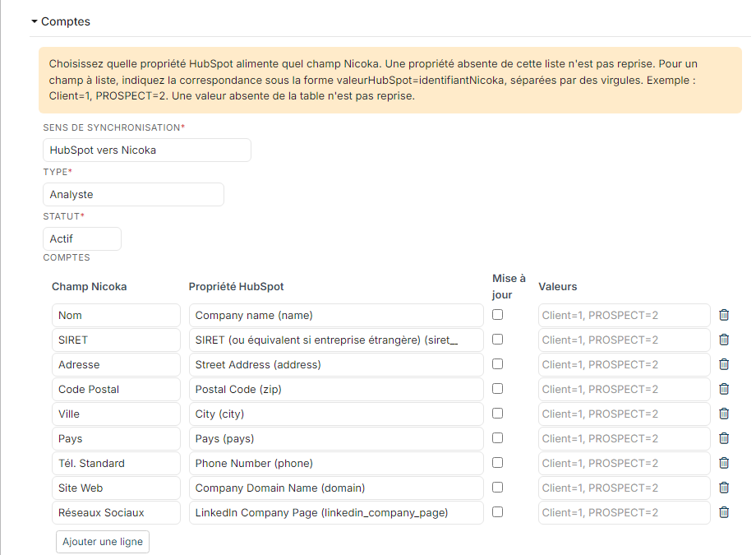Open the Street Address (address) property selector
756x555 pixels.
pos(336,364)
